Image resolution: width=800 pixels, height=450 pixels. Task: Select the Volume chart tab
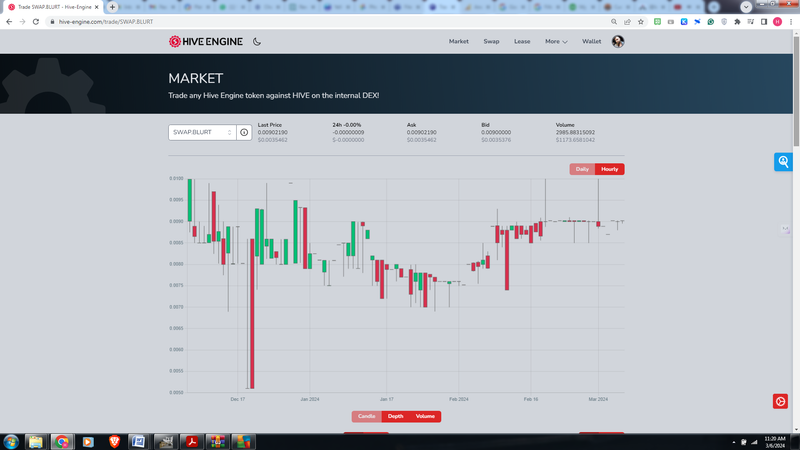[x=426, y=416]
